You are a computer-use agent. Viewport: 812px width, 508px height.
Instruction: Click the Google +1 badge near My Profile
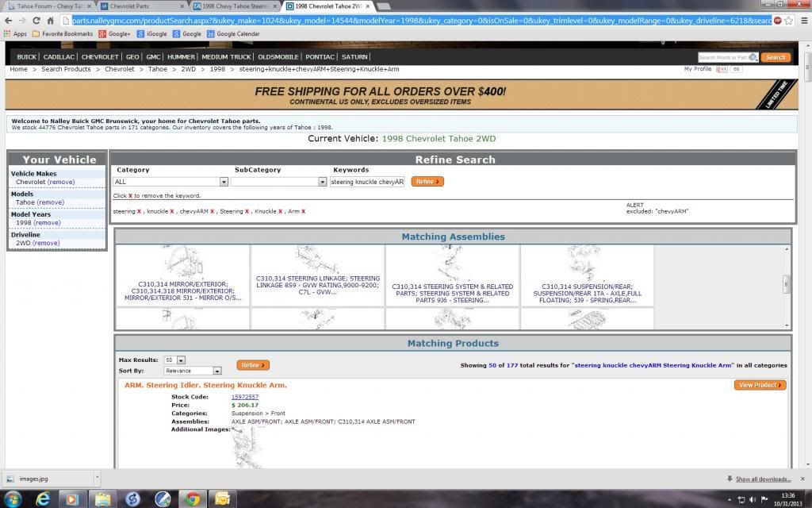[x=722, y=69]
